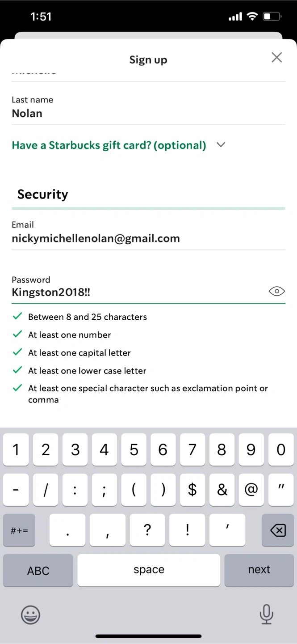The image size is (297, 644).
Task: Focus the Password field
Action: click(x=134, y=292)
